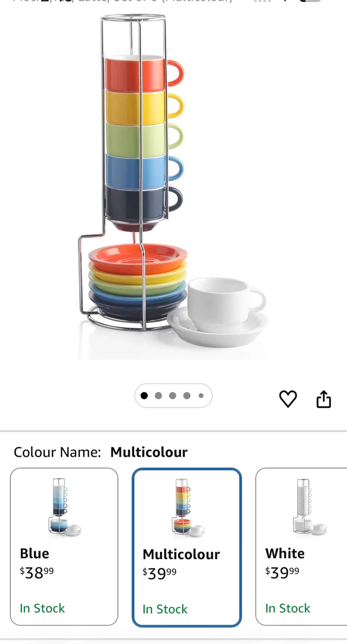Screen dimensions: 347x644
Task: Select the Blue colour option card
Action: click(64, 547)
